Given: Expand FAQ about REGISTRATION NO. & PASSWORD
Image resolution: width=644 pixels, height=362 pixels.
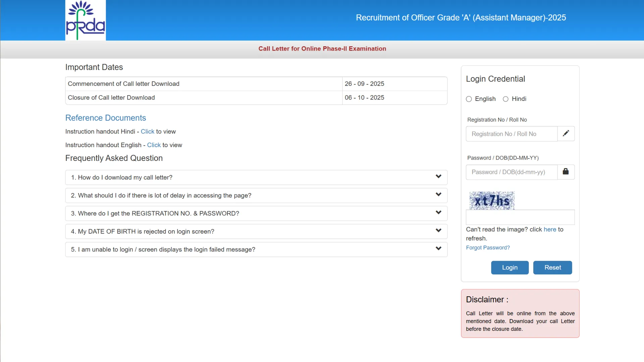Looking at the screenshot, I should [256, 214].
